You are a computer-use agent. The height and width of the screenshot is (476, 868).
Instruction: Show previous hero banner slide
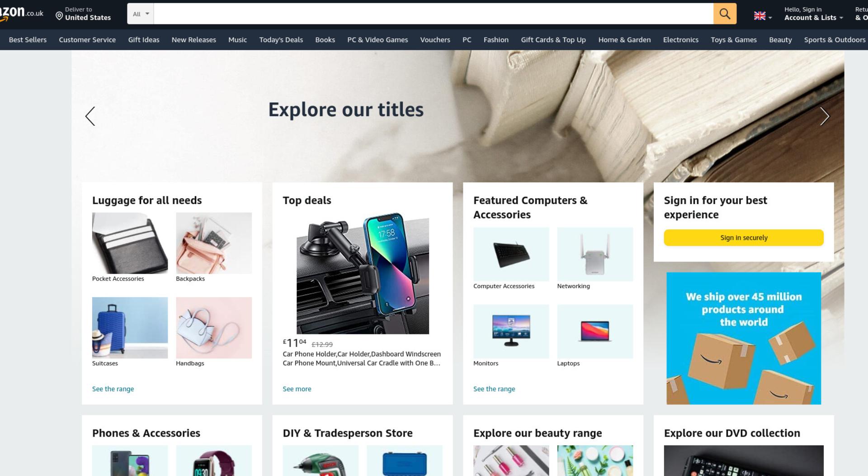tap(90, 116)
